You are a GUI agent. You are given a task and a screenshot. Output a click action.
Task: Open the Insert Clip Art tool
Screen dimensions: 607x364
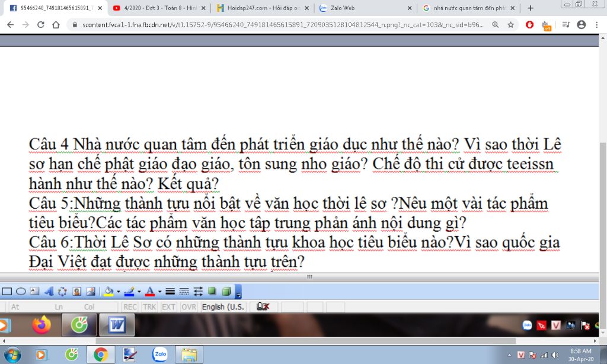[76, 291]
